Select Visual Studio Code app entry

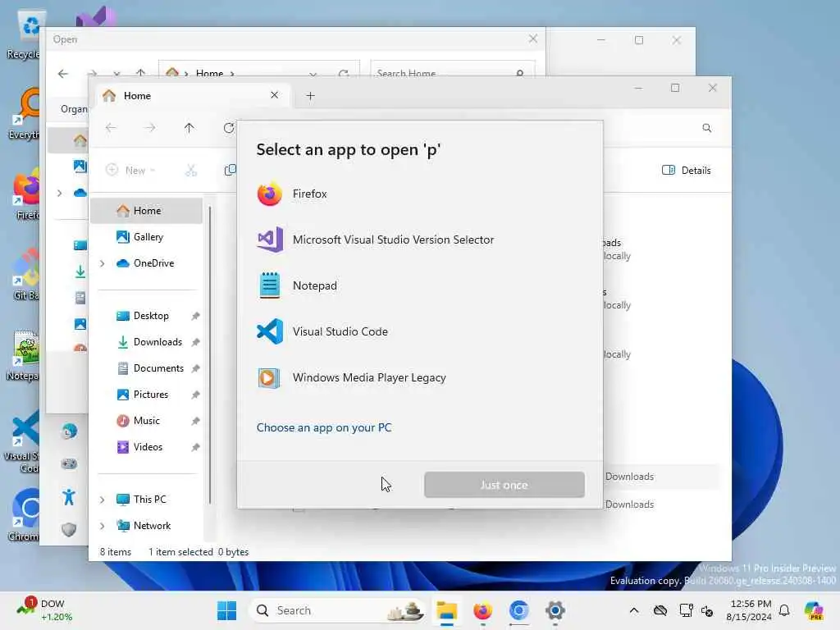(x=419, y=331)
